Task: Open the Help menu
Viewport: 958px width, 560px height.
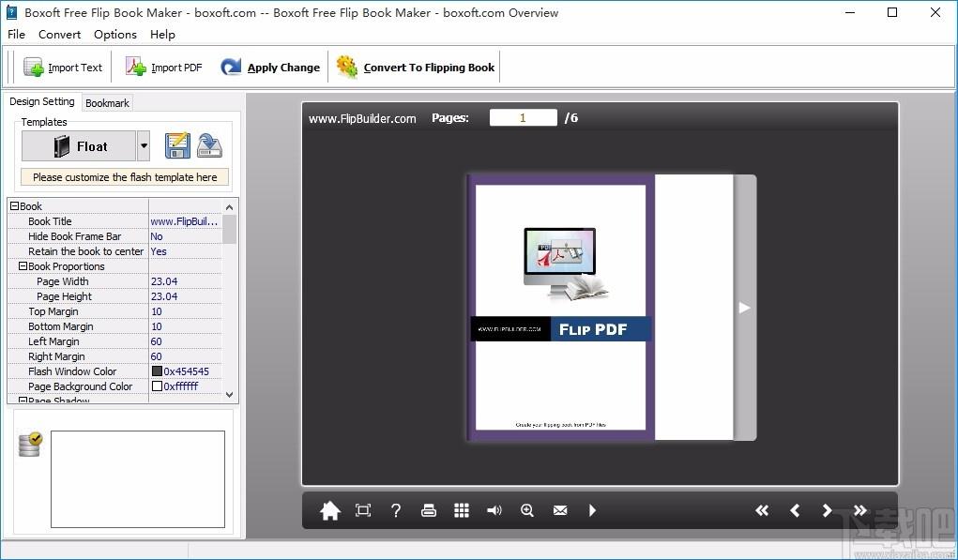Action: (x=162, y=35)
